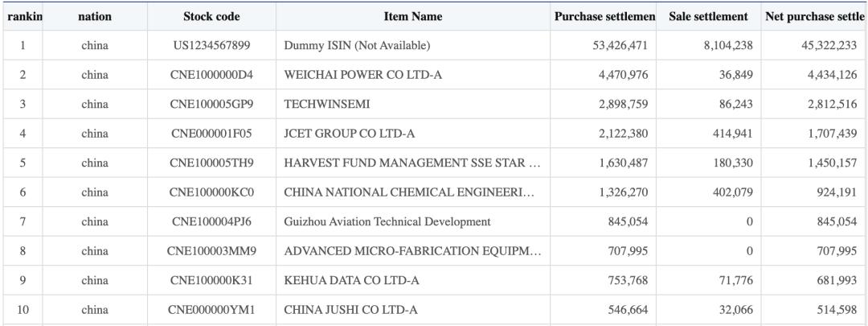Sort table by Stock code header
The width and height of the screenshot is (868, 326).
click(x=211, y=17)
